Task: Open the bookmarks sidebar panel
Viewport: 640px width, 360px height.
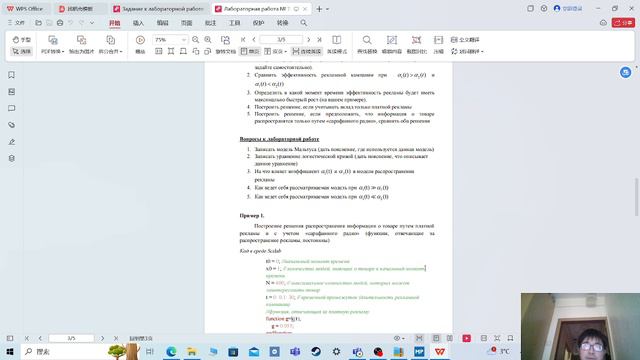Action: (x=11, y=75)
